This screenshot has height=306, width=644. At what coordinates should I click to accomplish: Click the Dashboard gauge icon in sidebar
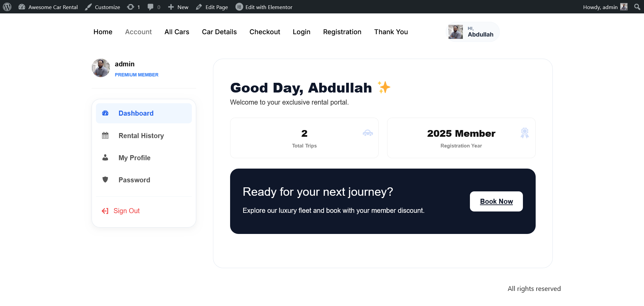click(x=105, y=113)
